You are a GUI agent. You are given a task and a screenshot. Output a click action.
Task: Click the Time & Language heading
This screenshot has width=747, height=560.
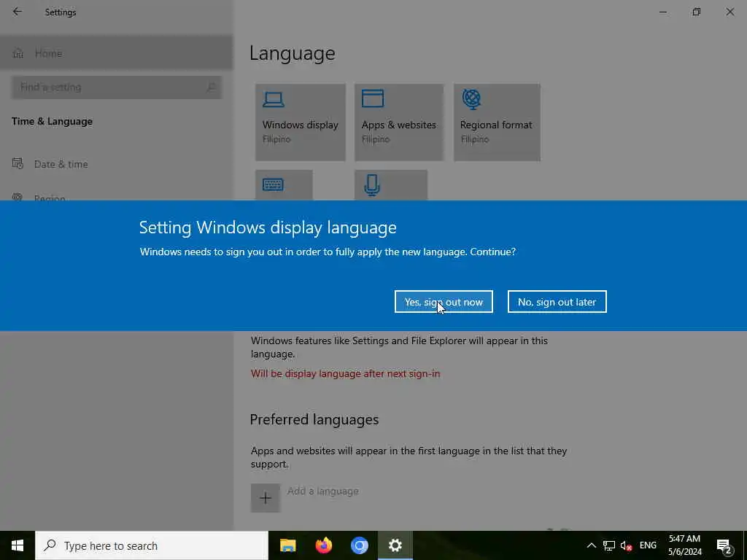pos(53,122)
